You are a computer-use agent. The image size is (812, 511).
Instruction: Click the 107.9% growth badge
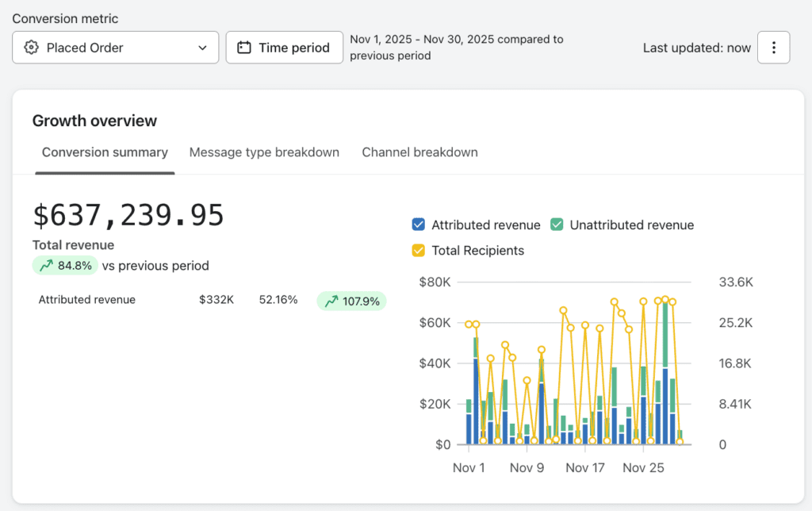coord(351,302)
